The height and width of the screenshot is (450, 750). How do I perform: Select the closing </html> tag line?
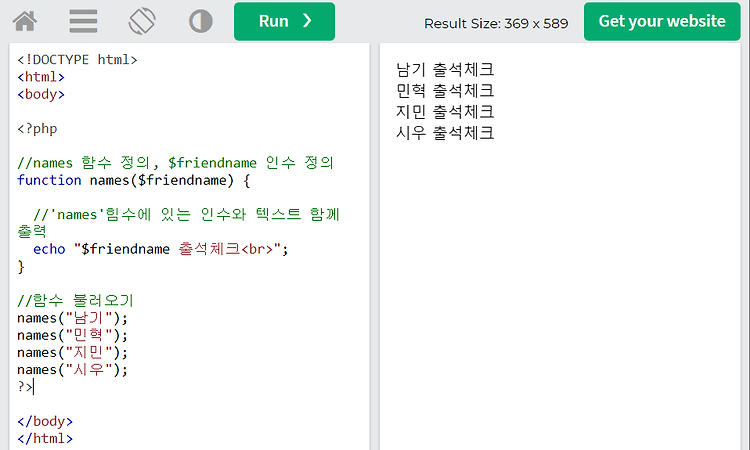pos(45,439)
